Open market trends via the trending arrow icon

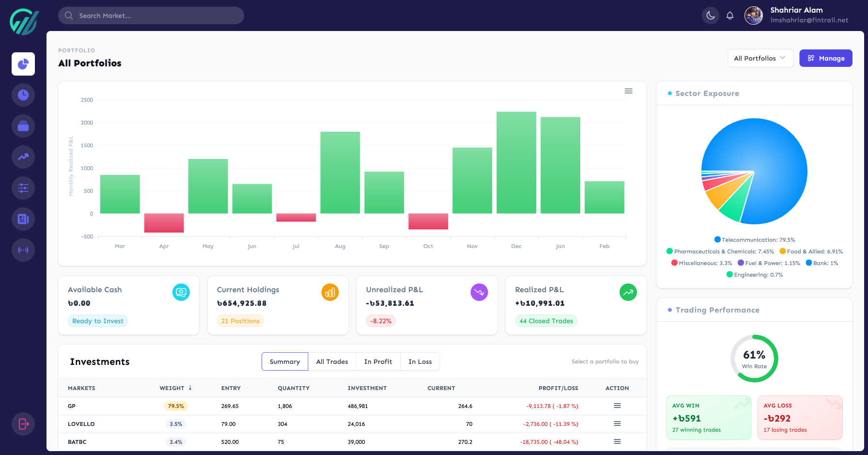coord(23,157)
